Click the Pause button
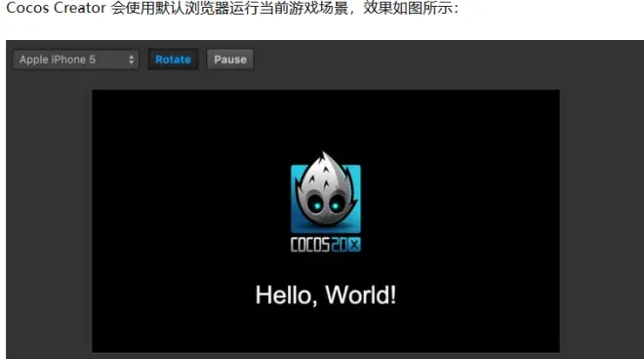644x359 pixels. click(x=230, y=60)
